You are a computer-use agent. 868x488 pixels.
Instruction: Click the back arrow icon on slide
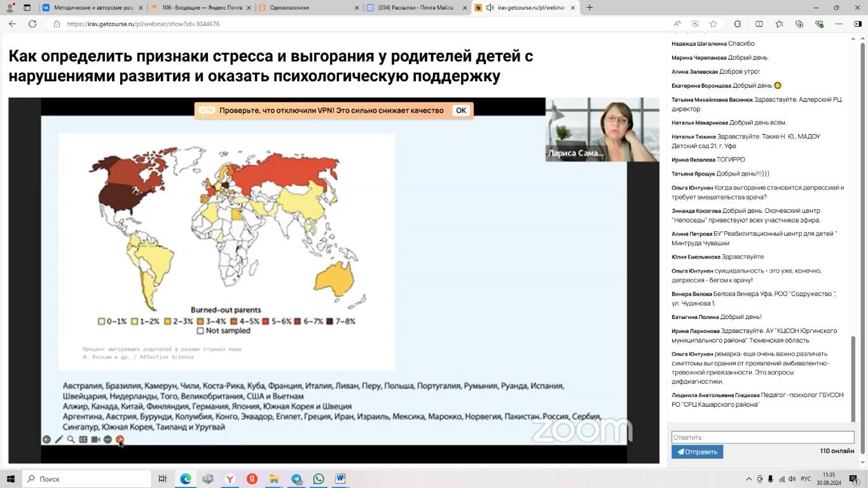[46, 439]
